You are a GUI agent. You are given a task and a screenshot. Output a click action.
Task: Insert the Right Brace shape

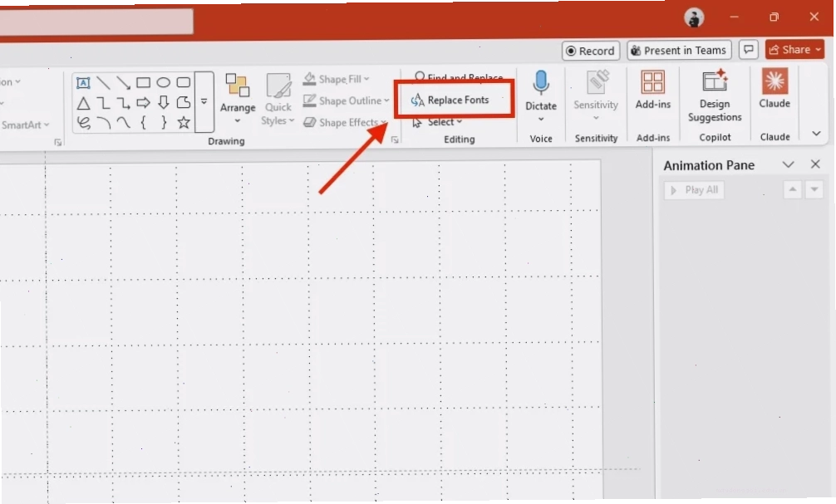[163, 123]
